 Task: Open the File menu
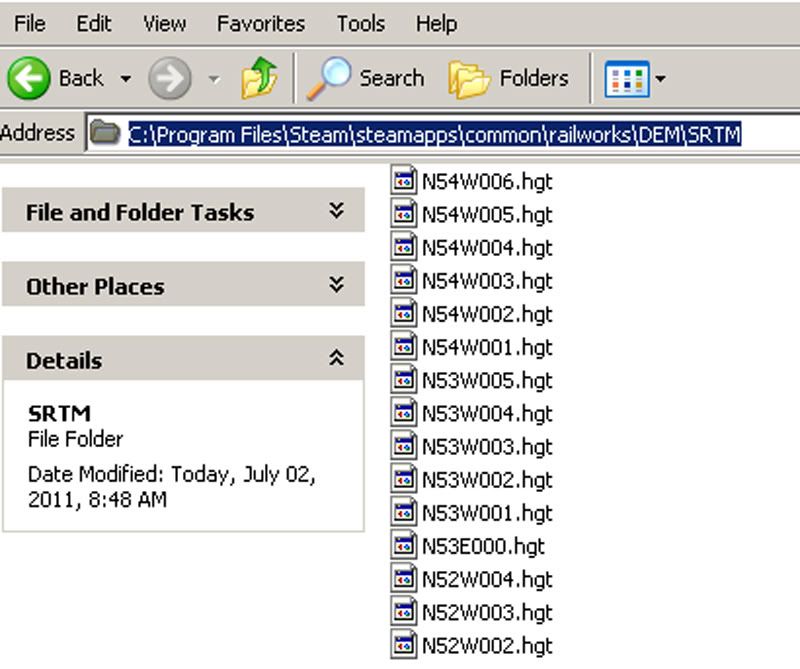click(29, 23)
